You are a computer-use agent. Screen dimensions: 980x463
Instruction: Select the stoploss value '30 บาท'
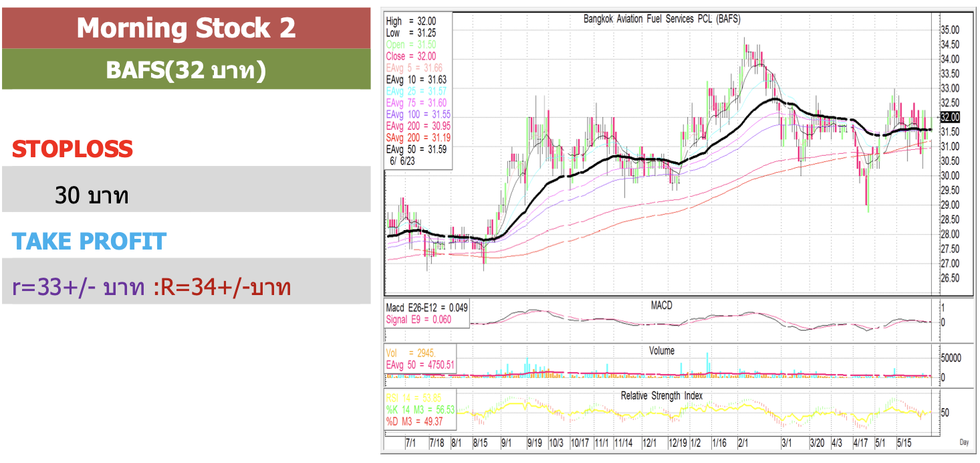click(x=92, y=196)
